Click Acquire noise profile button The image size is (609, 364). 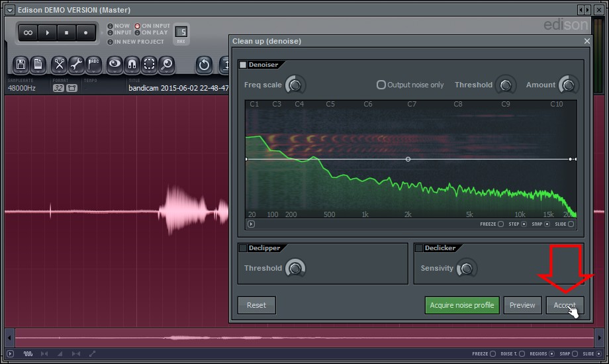[461, 305]
